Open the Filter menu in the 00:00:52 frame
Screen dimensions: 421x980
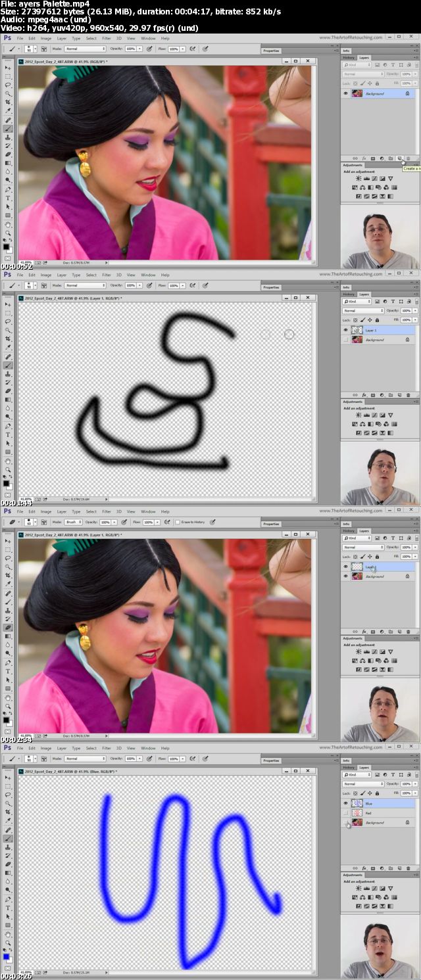(x=106, y=38)
